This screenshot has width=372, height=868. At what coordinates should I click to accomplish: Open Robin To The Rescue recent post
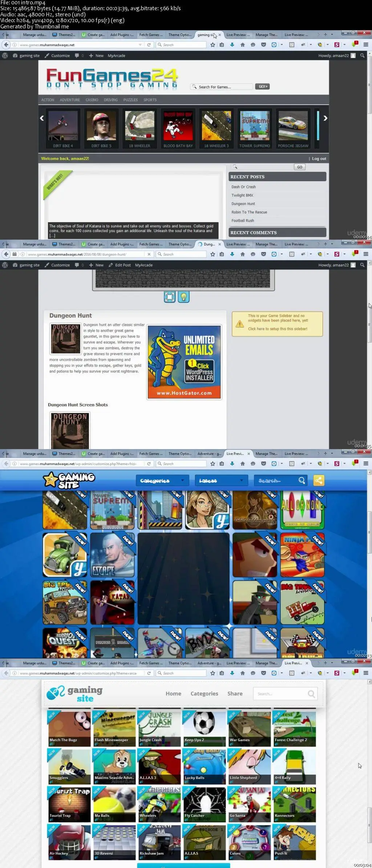tap(249, 212)
